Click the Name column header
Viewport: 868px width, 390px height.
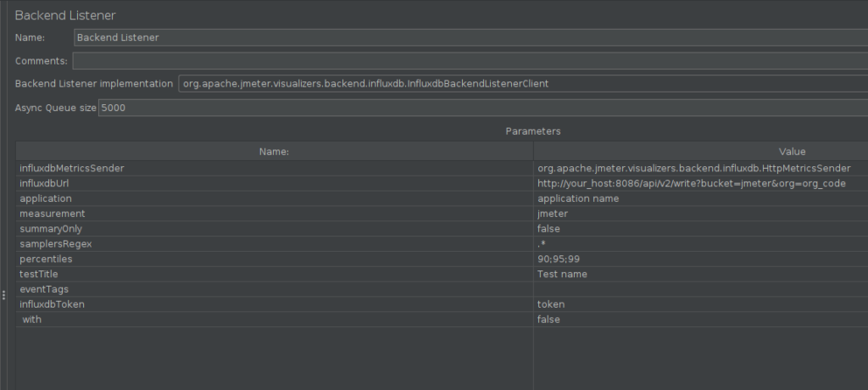coord(274,151)
